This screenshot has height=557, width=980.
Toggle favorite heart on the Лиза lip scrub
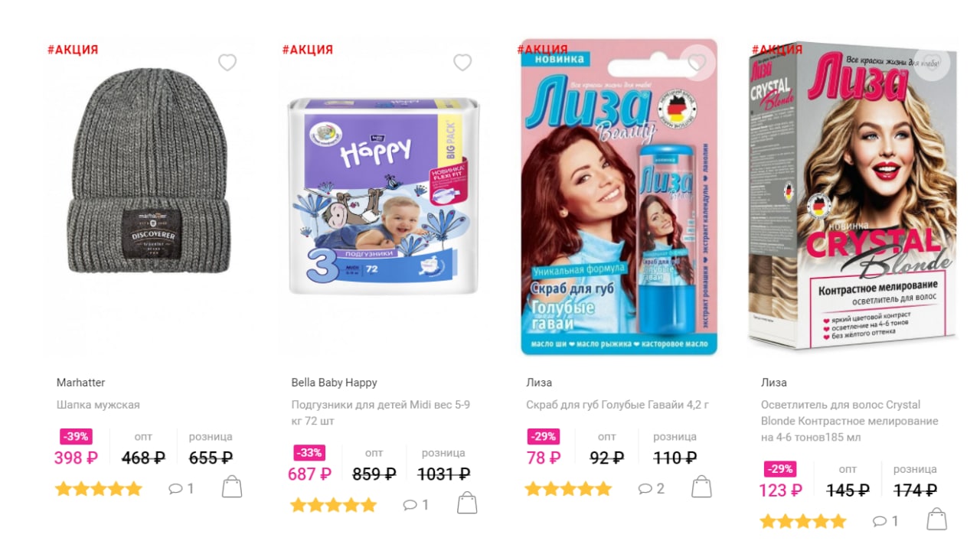click(697, 63)
